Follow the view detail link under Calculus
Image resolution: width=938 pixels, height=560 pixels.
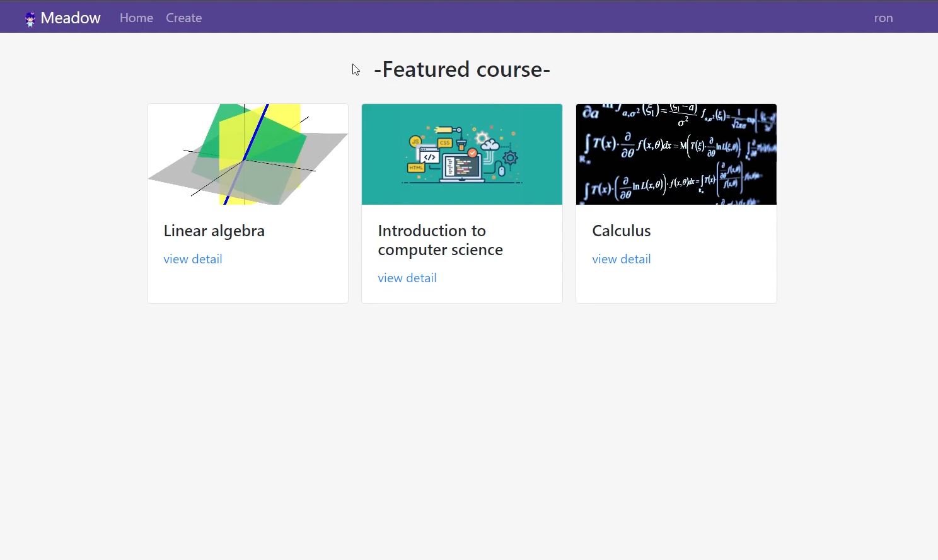coord(622,260)
